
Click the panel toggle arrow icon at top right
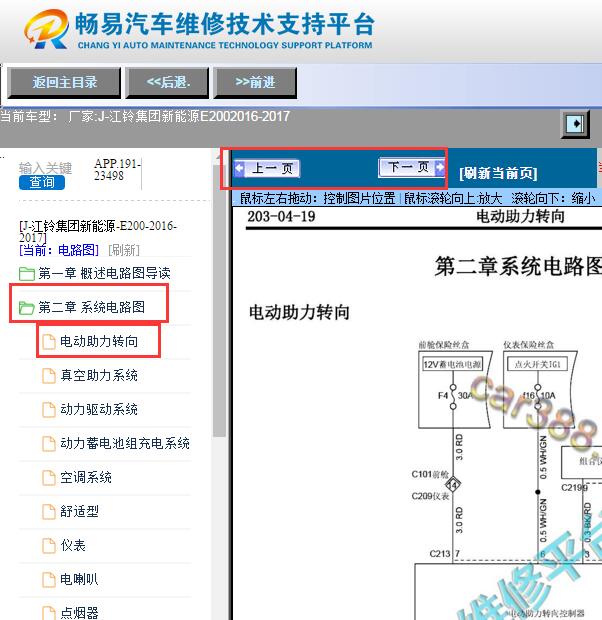575,124
